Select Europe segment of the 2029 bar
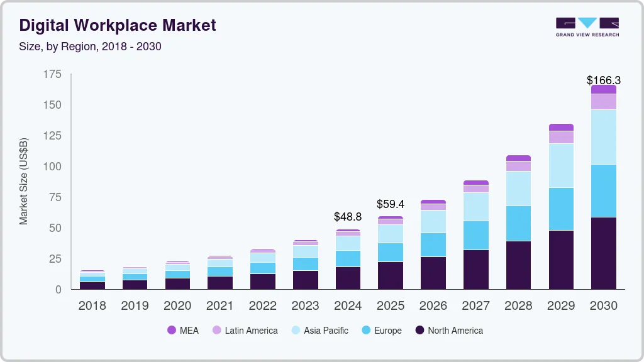The height and width of the screenshot is (362, 644). coord(561,209)
